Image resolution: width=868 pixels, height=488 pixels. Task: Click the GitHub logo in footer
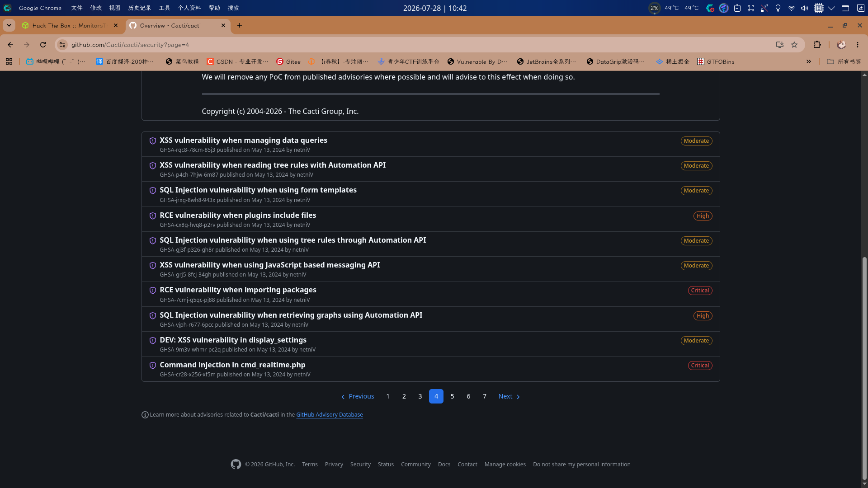click(x=236, y=464)
